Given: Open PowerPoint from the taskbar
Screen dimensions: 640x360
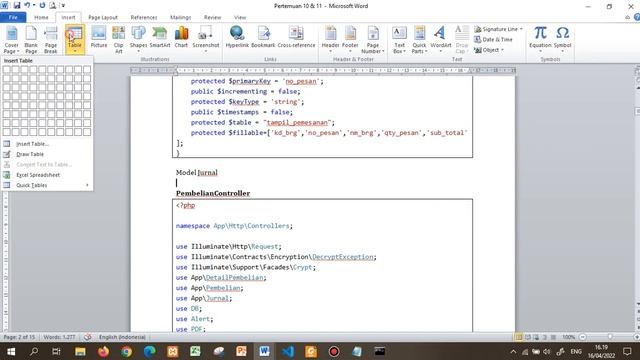Looking at the screenshot, I should 241,351.
